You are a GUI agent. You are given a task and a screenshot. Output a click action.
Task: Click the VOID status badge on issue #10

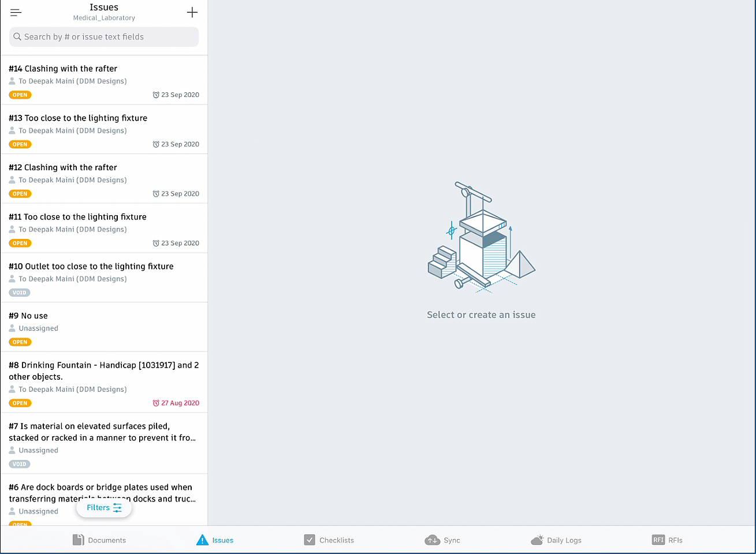[x=20, y=293]
